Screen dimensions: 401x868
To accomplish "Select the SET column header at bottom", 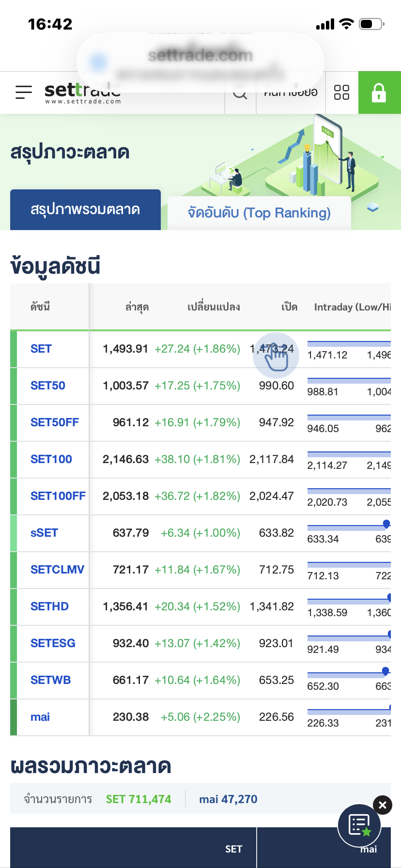I will (x=233, y=849).
